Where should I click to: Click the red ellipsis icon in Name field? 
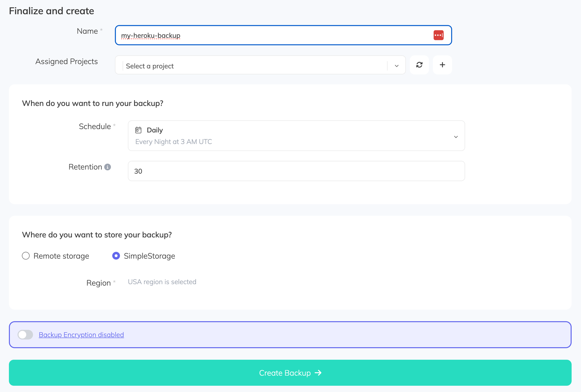tap(438, 35)
